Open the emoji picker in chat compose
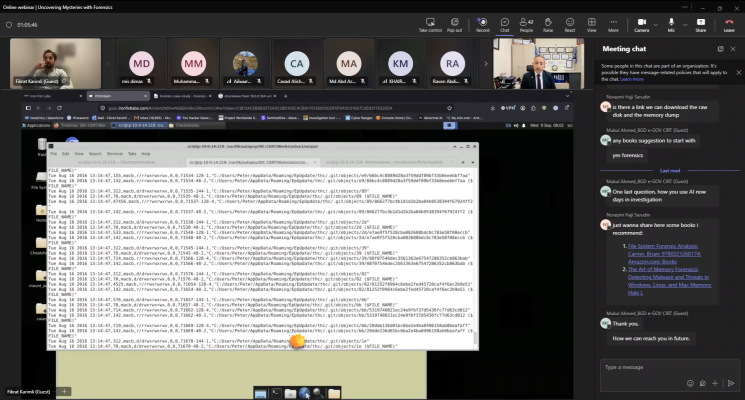Viewport: 745px width, 400px height. point(690,383)
